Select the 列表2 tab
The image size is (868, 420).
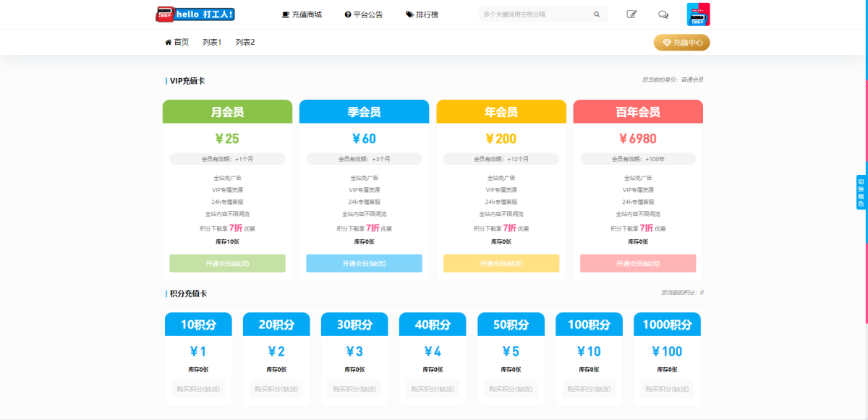(245, 43)
